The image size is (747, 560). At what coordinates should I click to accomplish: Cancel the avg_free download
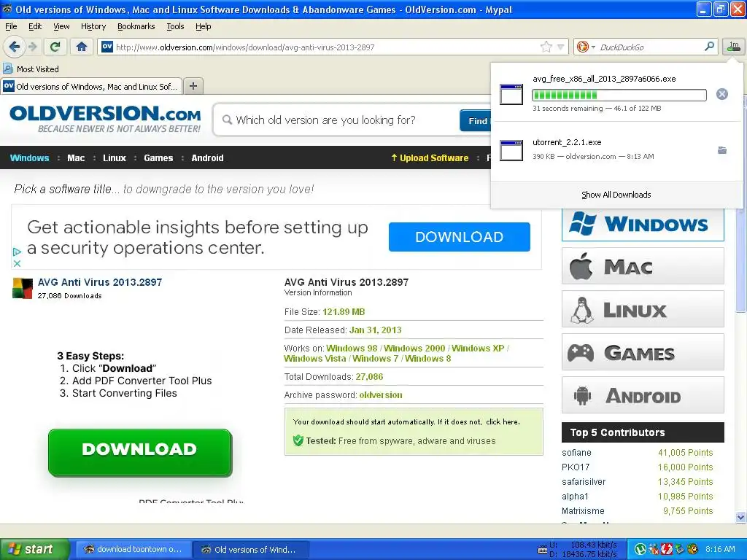[721, 94]
